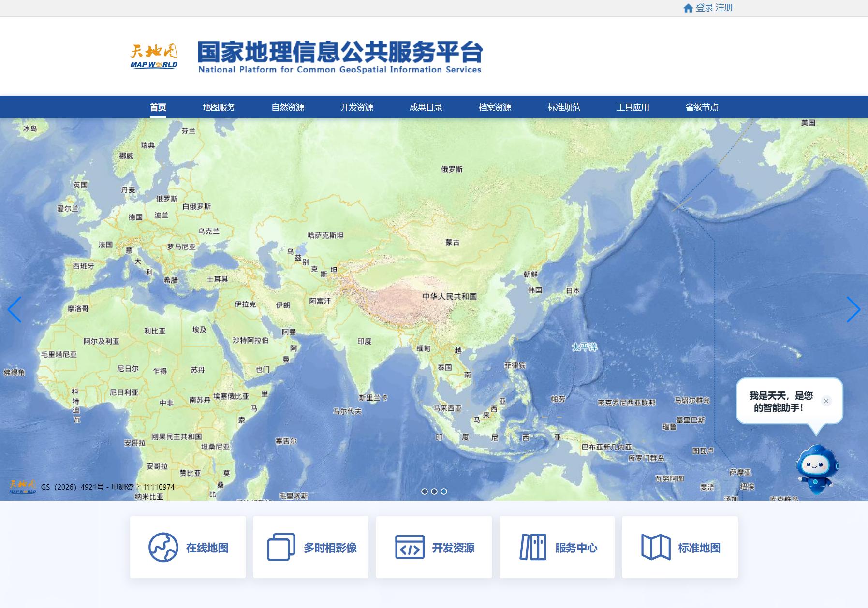This screenshot has width=868, height=608.
Task: Open the 开发资源 nav menu item
Action: (x=357, y=107)
